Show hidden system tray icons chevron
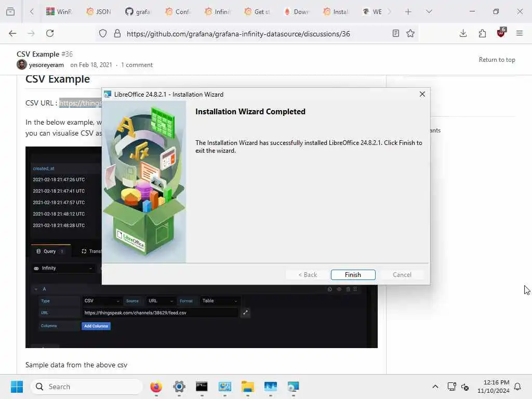 (435, 387)
